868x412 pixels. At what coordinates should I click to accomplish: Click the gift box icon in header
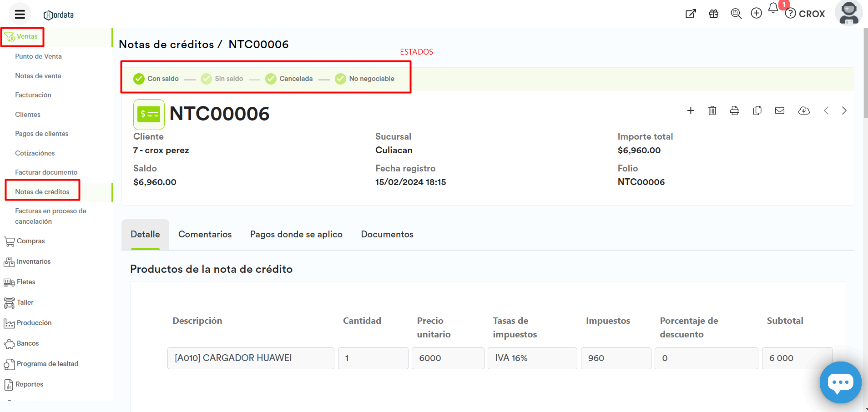713,14
